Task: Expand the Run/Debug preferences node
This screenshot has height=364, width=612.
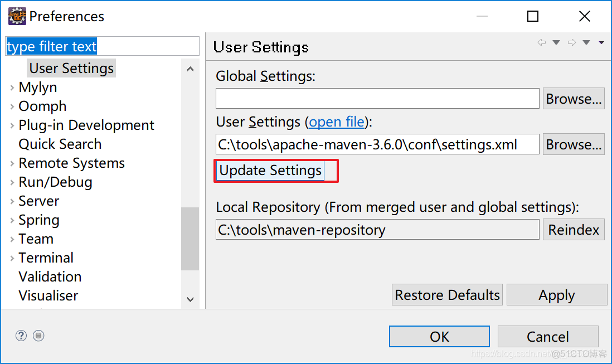Action: pos(12,182)
